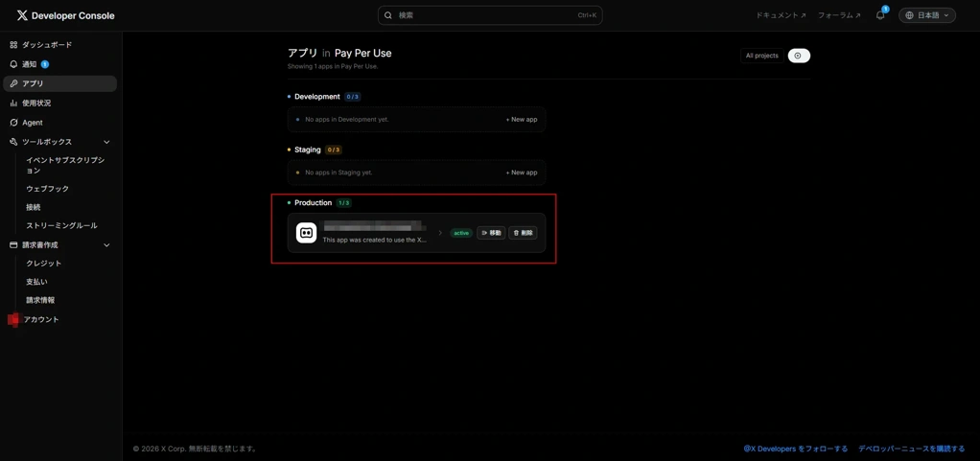
Task: Click New app in the Staging section
Action: coord(522,173)
